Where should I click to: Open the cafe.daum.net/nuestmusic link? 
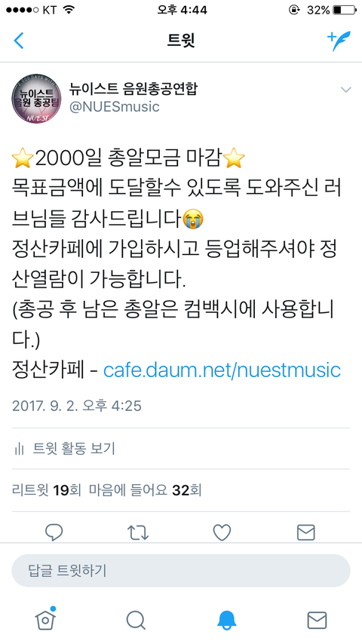222,370
